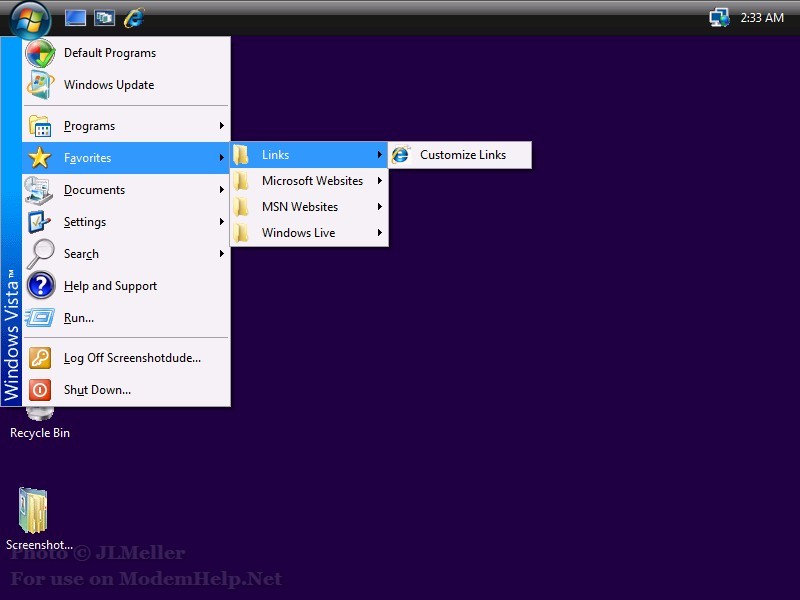Click the 2:33 AM clock

click(x=762, y=18)
